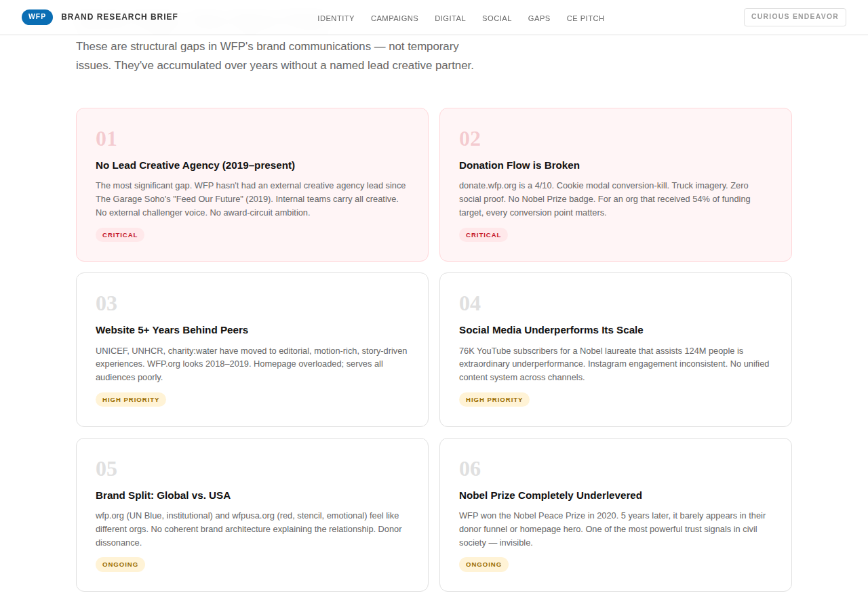Click the card number 02
The image size is (868, 610).
pyautogui.click(x=470, y=139)
